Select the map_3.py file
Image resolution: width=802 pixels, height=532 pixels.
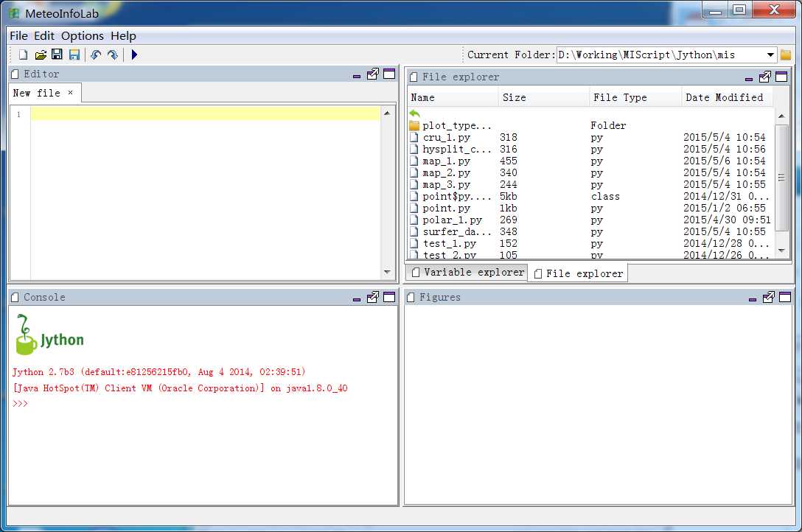[590, 184]
